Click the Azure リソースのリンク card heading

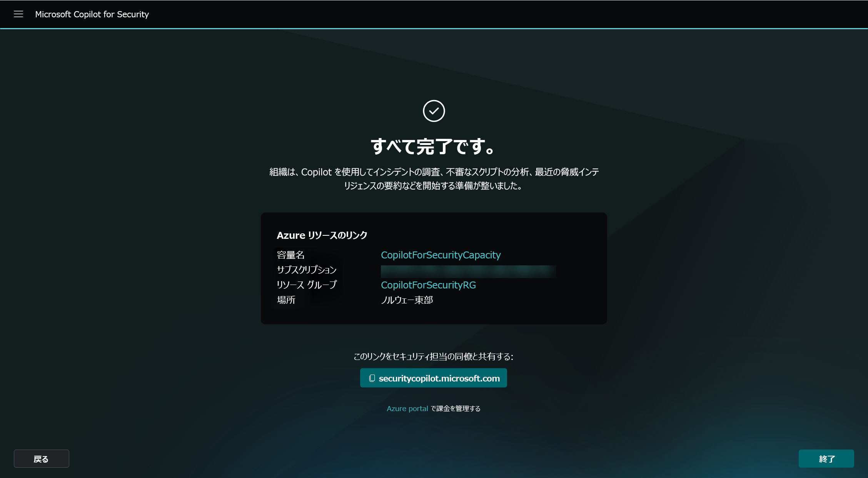pos(322,235)
